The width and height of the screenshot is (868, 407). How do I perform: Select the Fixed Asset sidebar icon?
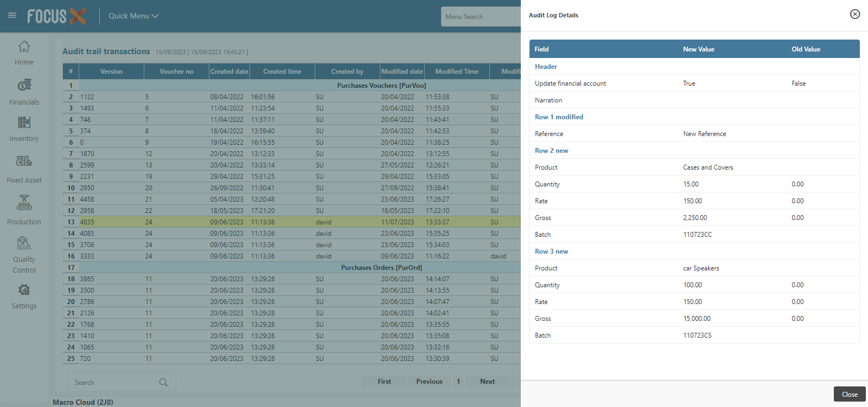pos(24,161)
